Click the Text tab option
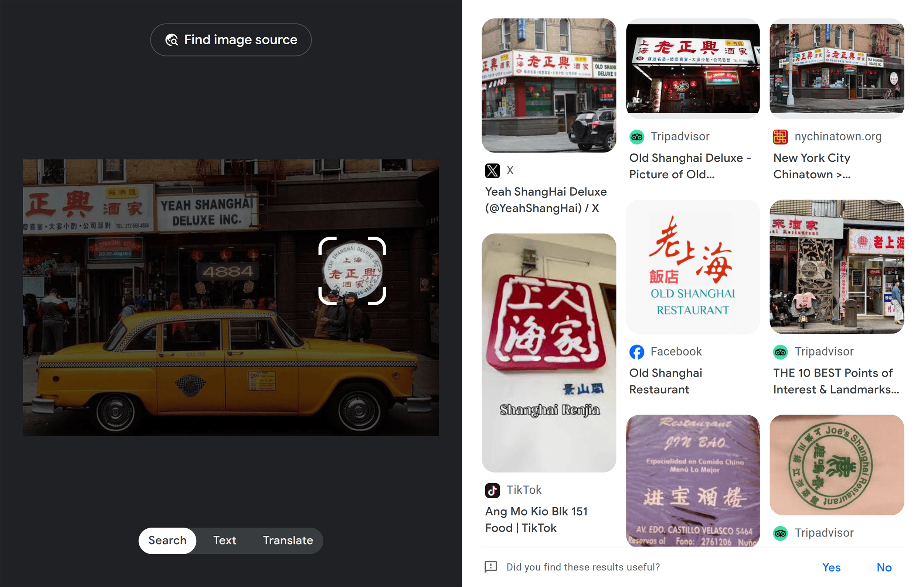This screenshot has height=587, width=924. point(224,540)
